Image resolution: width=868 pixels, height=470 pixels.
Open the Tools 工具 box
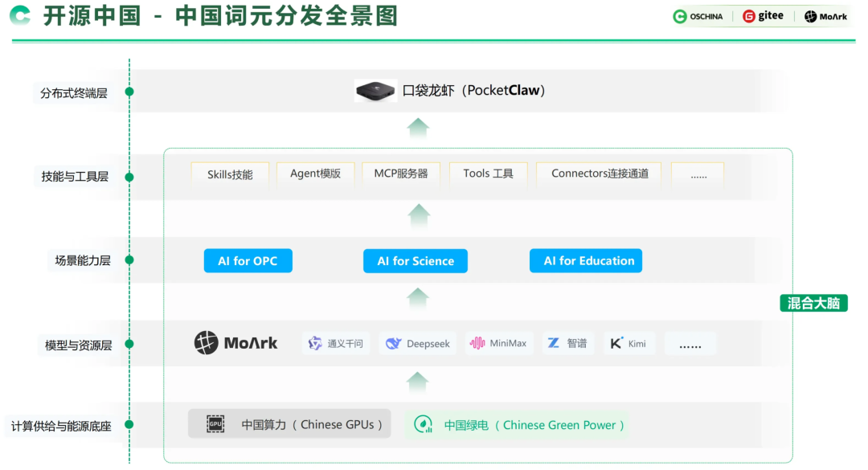point(489,174)
